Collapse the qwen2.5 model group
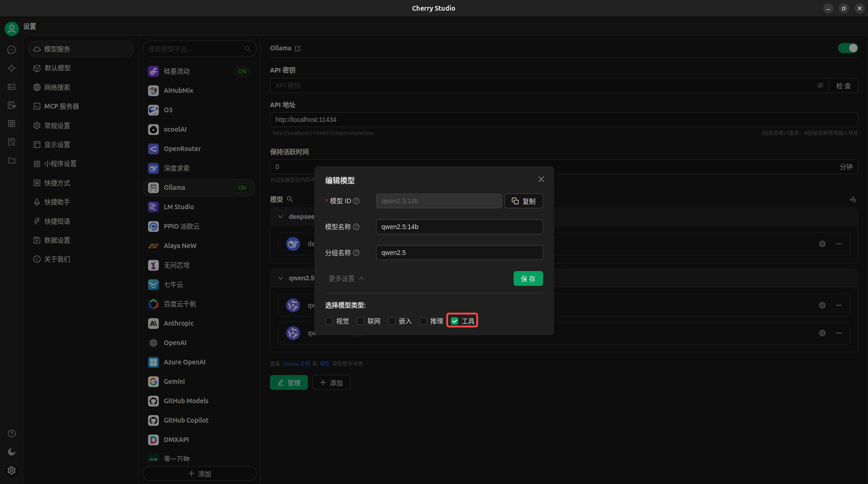868x484 pixels. [x=281, y=278]
